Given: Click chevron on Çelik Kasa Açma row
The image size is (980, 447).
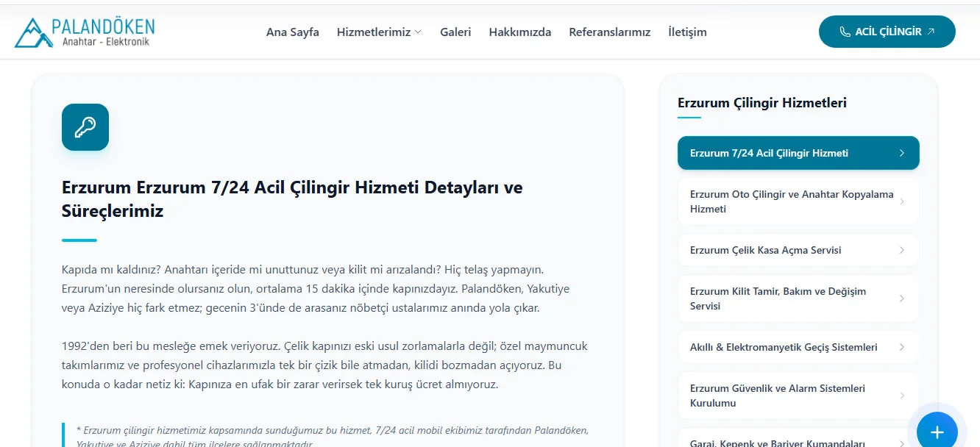Looking at the screenshot, I should point(902,250).
